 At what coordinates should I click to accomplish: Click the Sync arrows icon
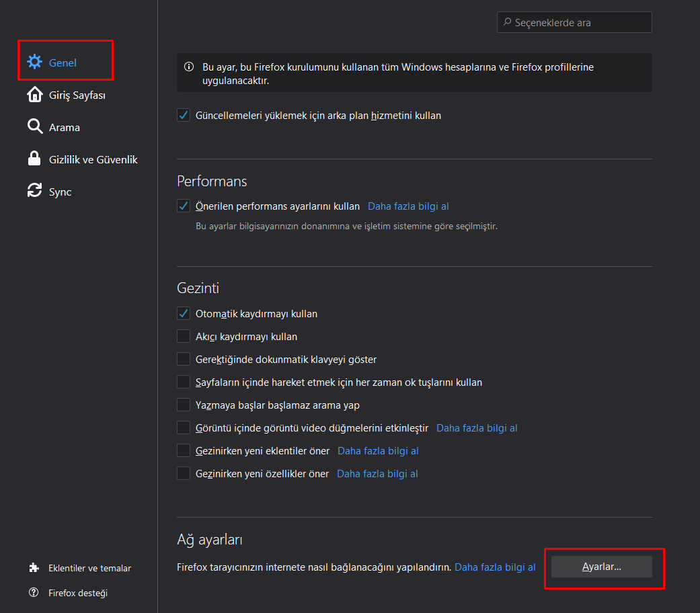coord(34,192)
